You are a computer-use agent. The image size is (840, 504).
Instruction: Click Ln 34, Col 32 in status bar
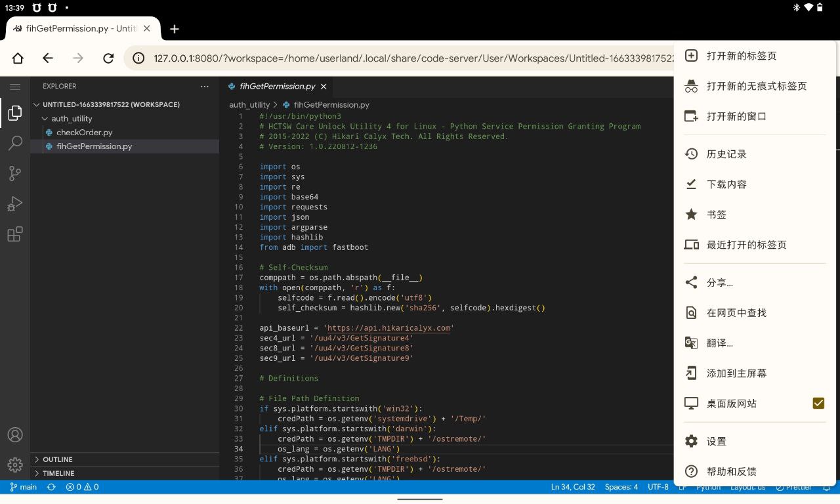(573, 487)
